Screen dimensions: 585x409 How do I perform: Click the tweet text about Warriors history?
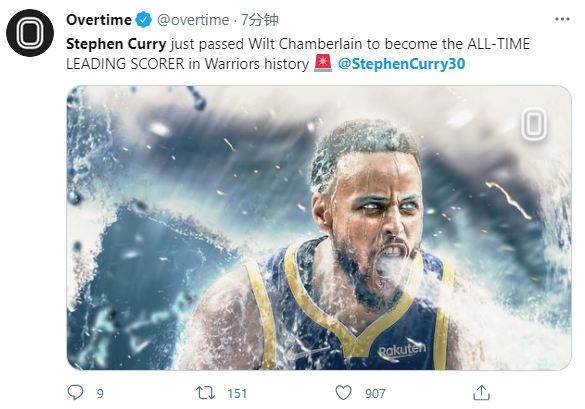point(298,54)
